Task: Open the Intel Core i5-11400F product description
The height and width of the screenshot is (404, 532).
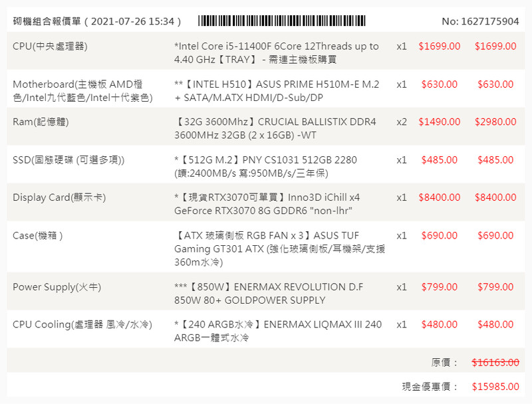Action: (x=276, y=52)
